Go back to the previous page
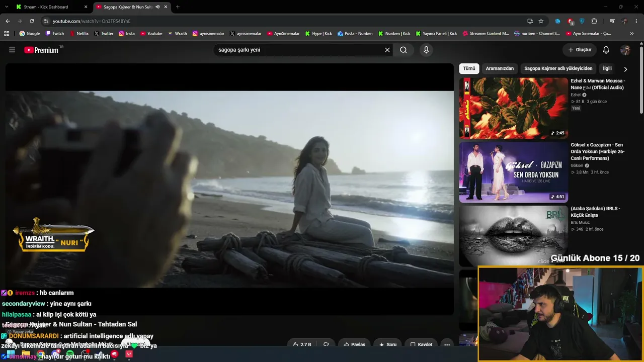 coord(8,21)
